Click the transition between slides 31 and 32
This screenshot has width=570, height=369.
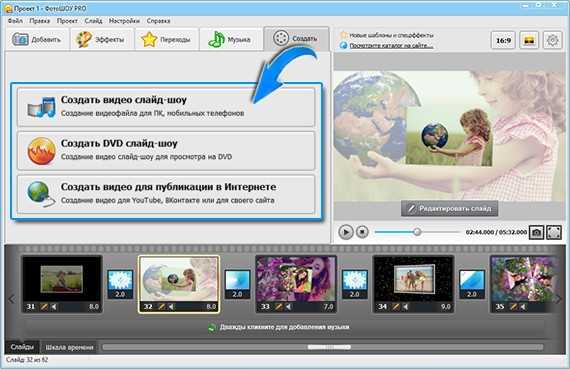click(x=120, y=284)
